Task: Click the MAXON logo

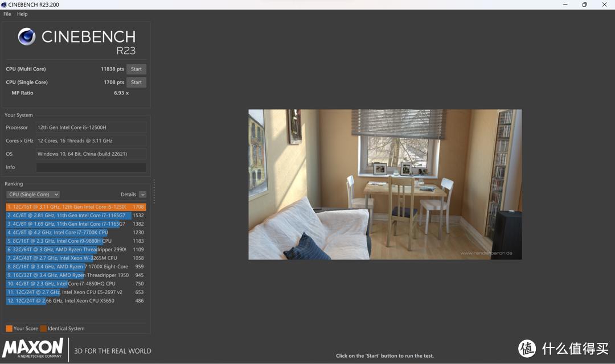Action: [x=32, y=348]
